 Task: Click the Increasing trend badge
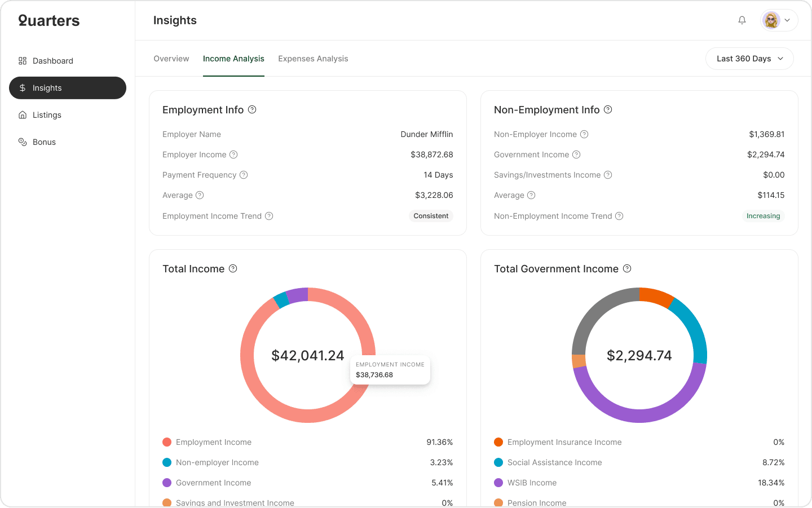pos(763,216)
